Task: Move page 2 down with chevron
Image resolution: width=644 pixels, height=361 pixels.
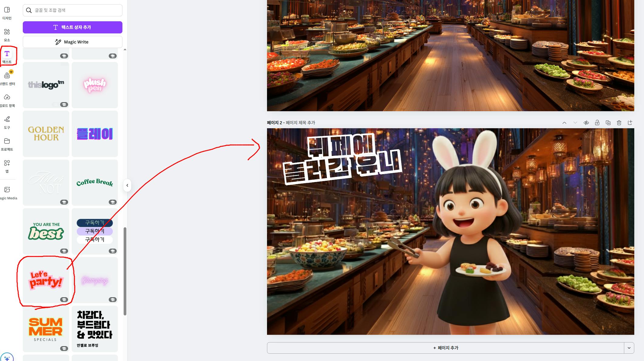Action: [x=575, y=123]
